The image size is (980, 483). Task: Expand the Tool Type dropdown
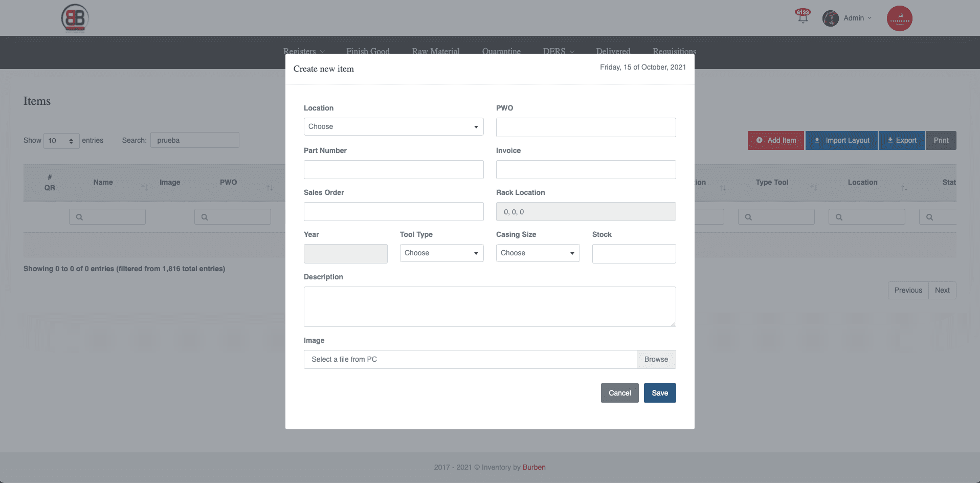(441, 253)
